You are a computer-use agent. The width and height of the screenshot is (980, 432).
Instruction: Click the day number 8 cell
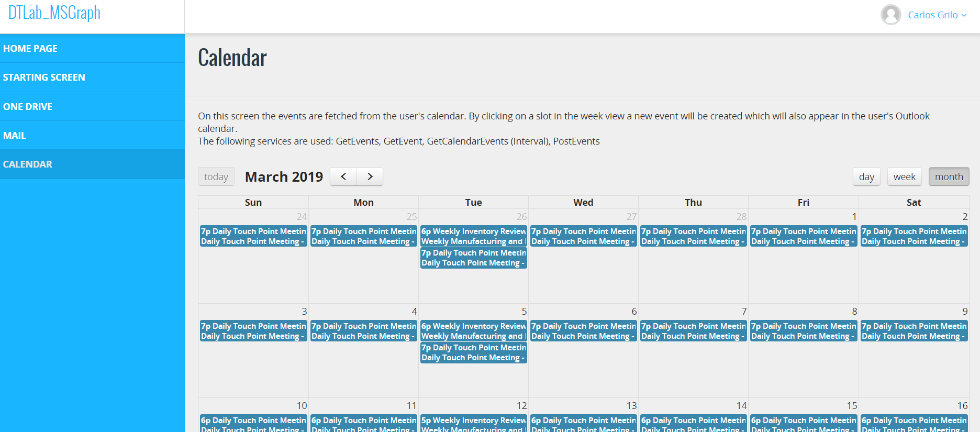click(x=854, y=312)
